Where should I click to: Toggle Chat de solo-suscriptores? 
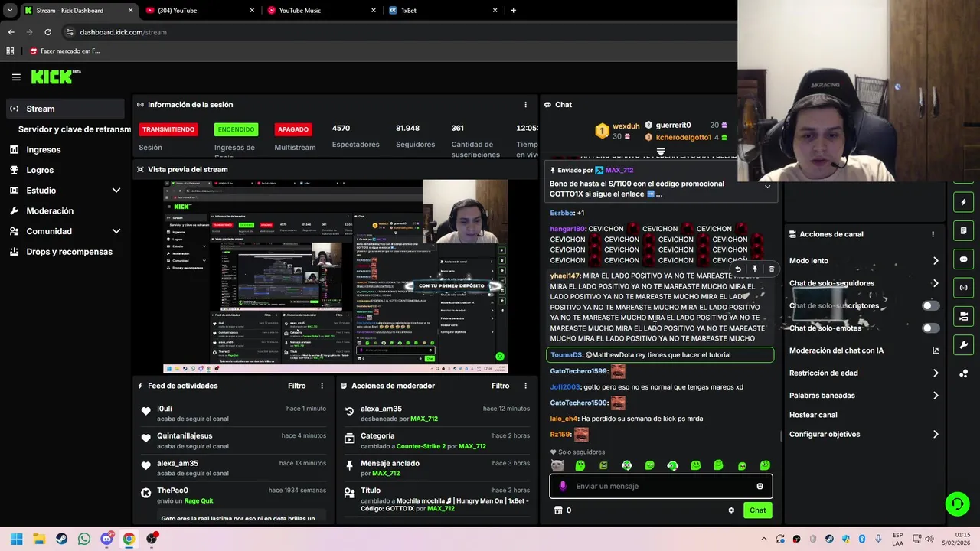click(x=930, y=306)
